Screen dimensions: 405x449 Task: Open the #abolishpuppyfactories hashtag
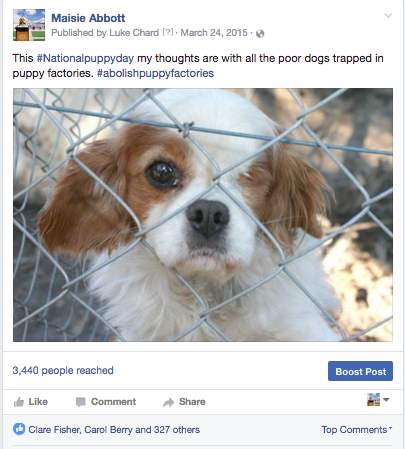point(155,73)
